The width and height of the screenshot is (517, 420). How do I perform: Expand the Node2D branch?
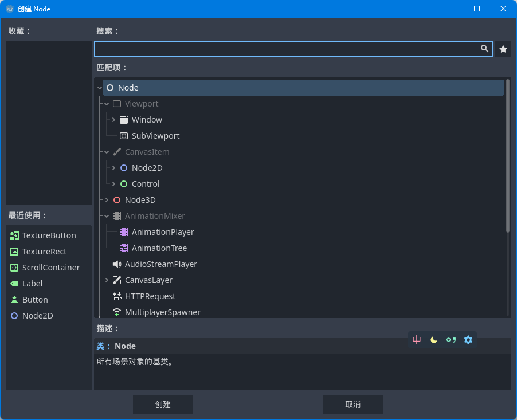coord(113,168)
